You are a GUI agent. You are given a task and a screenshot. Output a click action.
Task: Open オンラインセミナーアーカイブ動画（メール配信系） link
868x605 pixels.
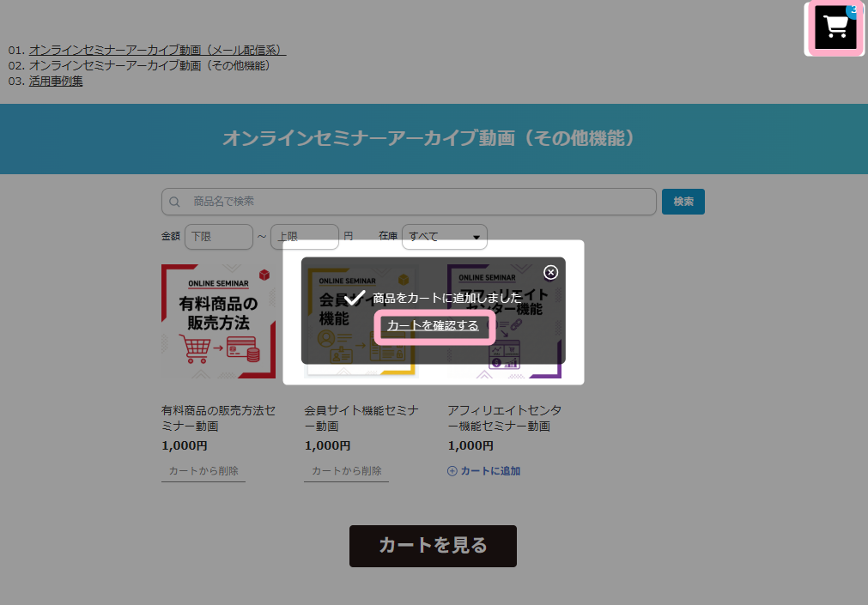[157, 50]
